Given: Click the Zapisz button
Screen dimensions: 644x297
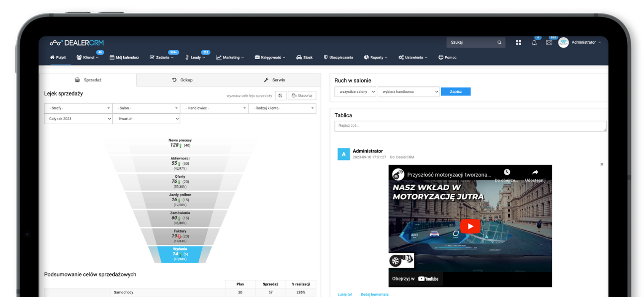Looking at the screenshot, I should 456,92.
